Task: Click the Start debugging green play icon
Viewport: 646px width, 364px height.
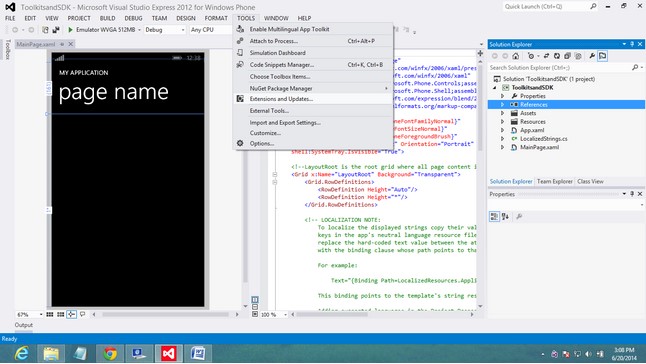Action: [x=70, y=30]
